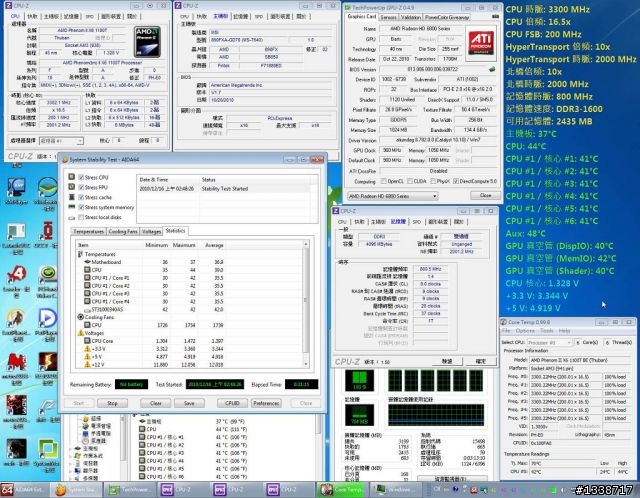Viewport: 640px width, 498px height.
Task: Open the first CPU-Z taskbar button
Action: tap(182, 489)
